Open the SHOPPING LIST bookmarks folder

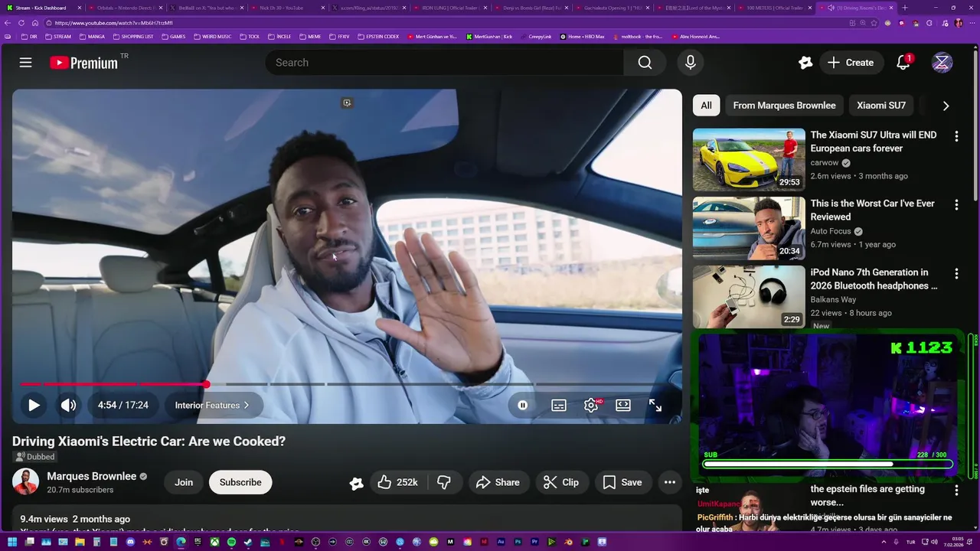tap(133, 37)
